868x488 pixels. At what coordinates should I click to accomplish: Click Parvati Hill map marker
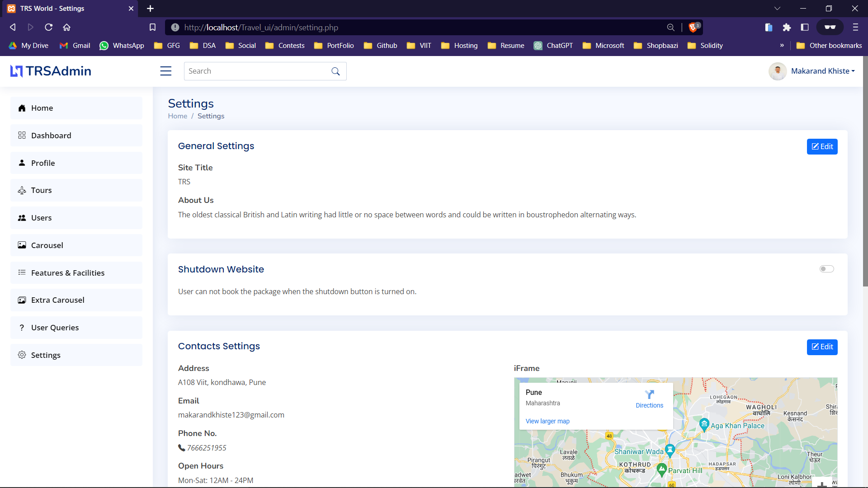tap(662, 469)
